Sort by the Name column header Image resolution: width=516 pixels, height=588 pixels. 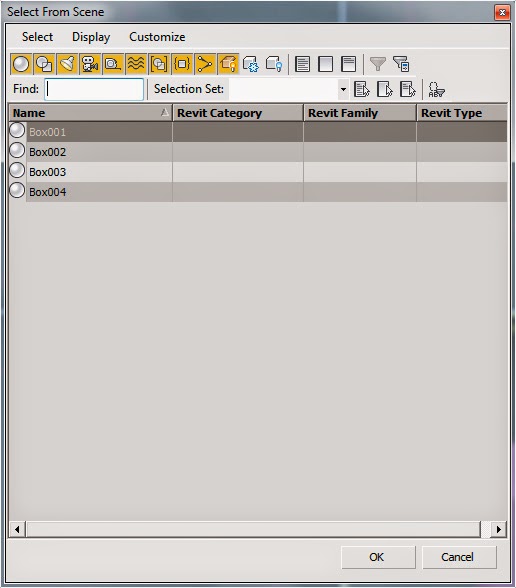[90, 113]
